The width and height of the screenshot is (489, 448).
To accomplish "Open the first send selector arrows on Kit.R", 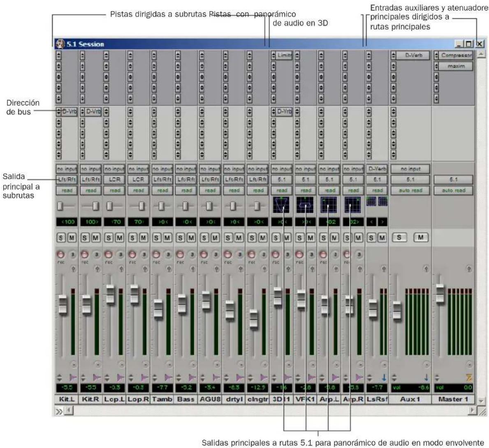I will (82, 112).
